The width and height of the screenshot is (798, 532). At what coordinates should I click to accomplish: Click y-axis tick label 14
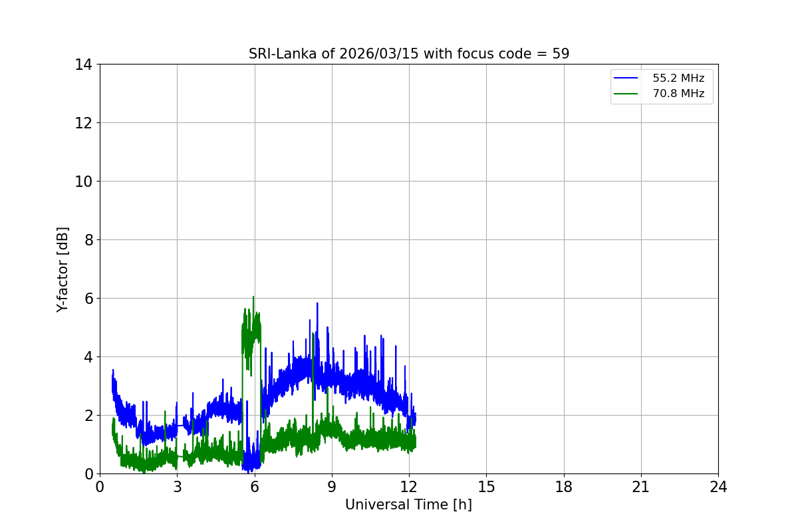coord(83,65)
